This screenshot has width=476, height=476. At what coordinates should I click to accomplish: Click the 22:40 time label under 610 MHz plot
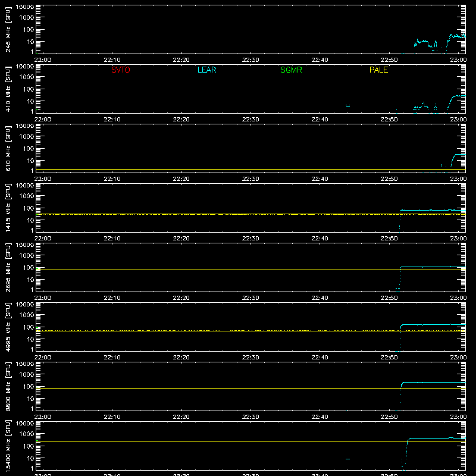[x=320, y=179]
